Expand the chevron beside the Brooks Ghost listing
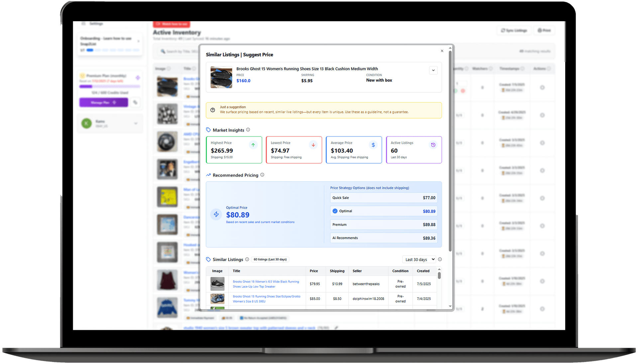This screenshot has height=364, width=638. click(x=433, y=70)
